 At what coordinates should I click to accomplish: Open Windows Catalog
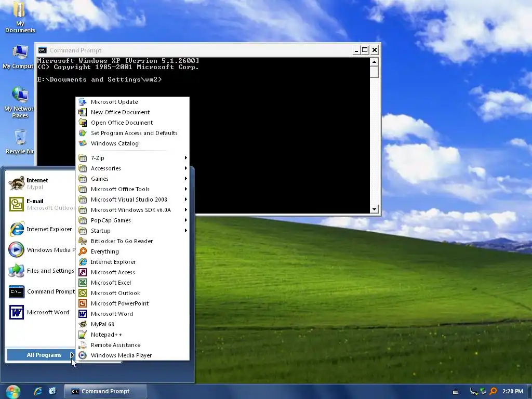pos(132,143)
